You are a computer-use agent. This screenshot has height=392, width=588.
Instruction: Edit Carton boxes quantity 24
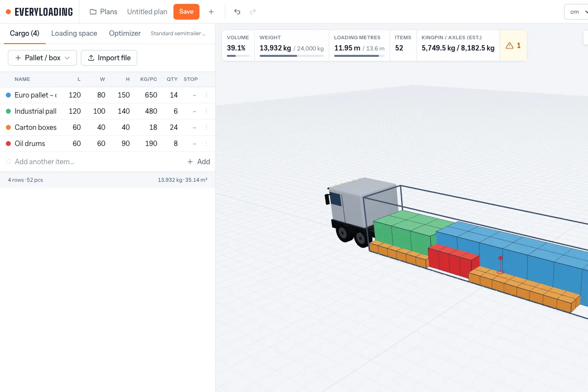tap(173, 127)
